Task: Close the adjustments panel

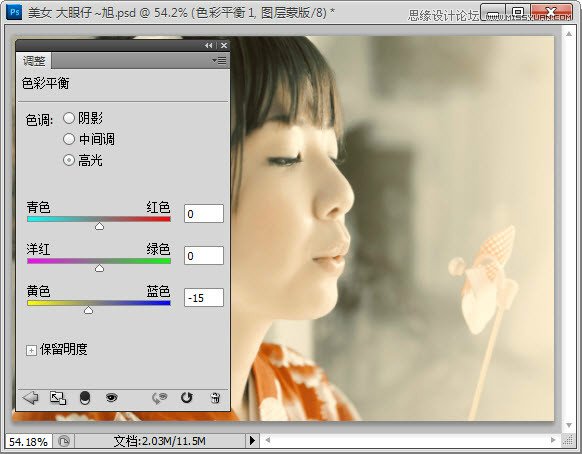Action: point(224,45)
